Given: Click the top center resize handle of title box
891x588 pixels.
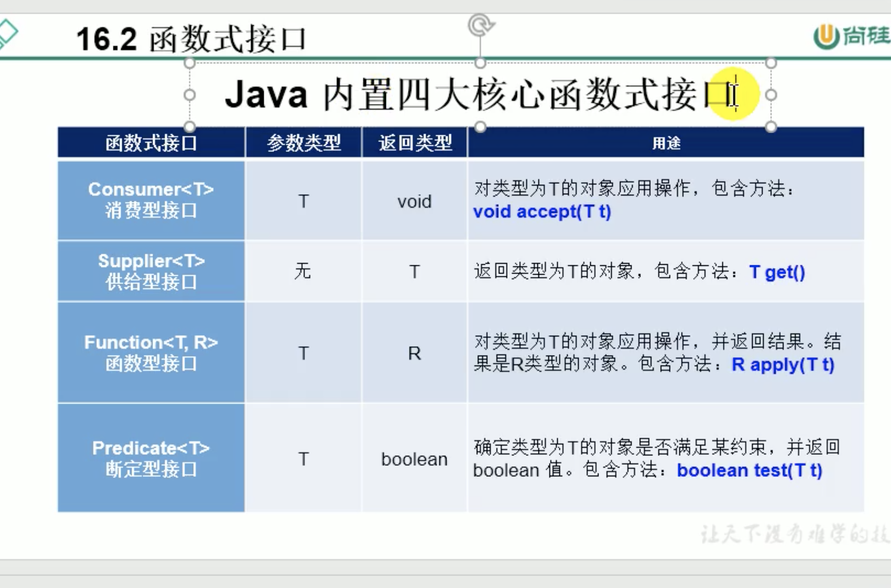Looking at the screenshot, I should pos(480,63).
